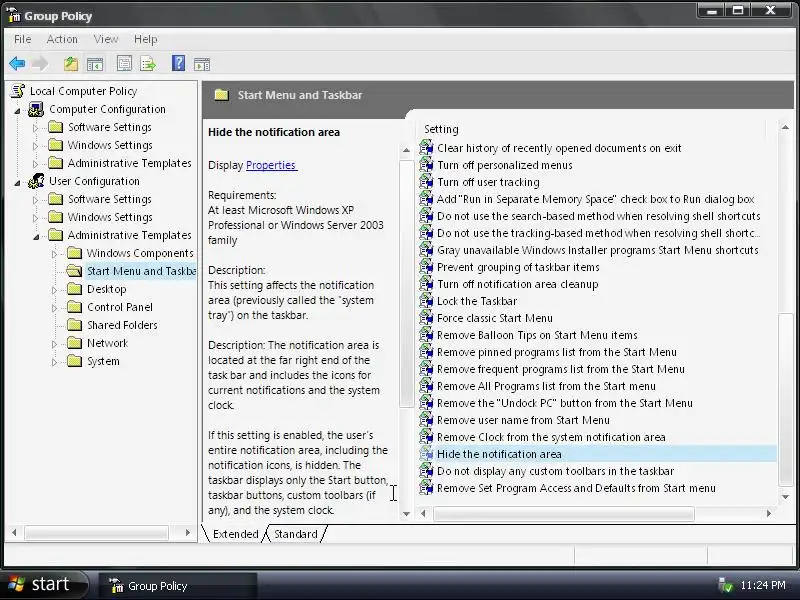Viewport: 800px width, 600px height.
Task: Collapse the Computer Configuration node
Action: click(17, 111)
